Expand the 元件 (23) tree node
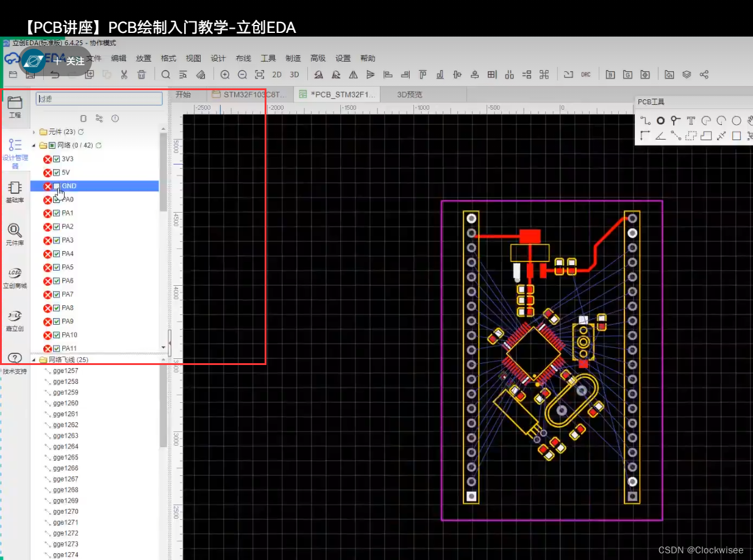Image resolution: width=753 pixels, height=560 pixels. click(x=34, y=132)
